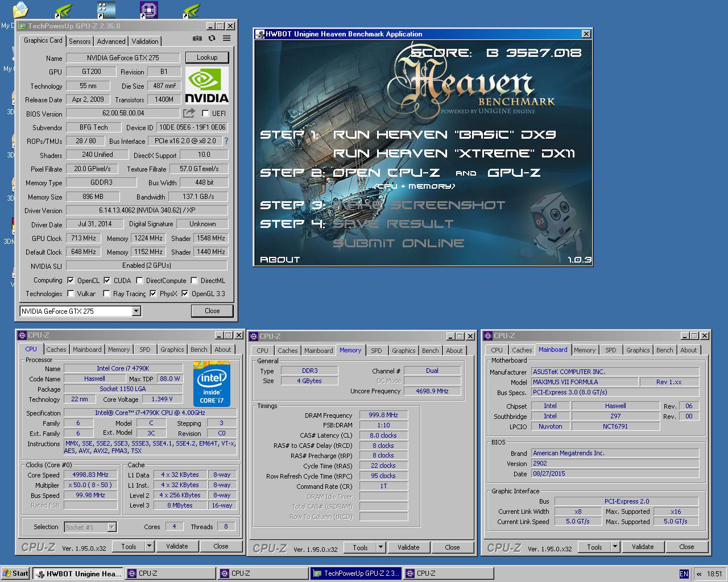Toggle the Ray Tracing checkbox

(x=106, y=293)
